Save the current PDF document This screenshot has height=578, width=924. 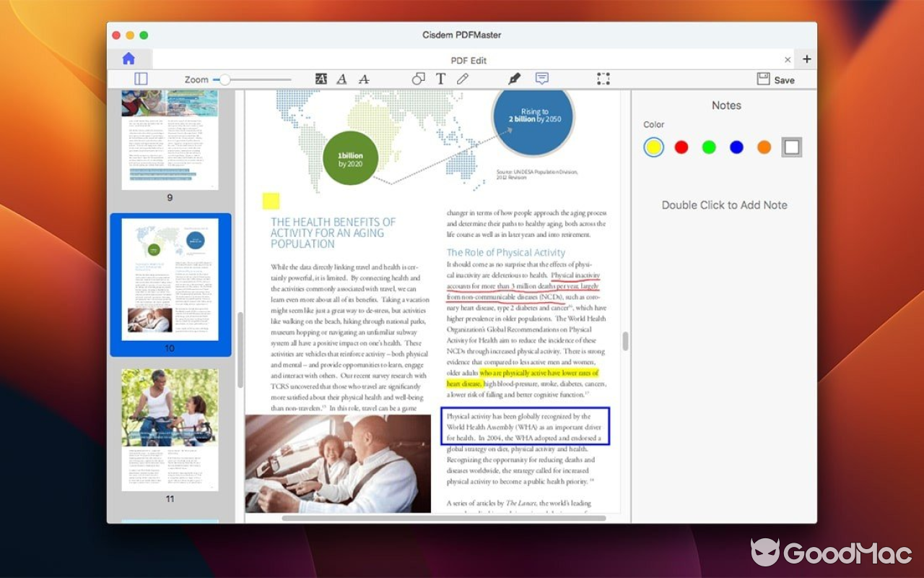click(775, 79)
